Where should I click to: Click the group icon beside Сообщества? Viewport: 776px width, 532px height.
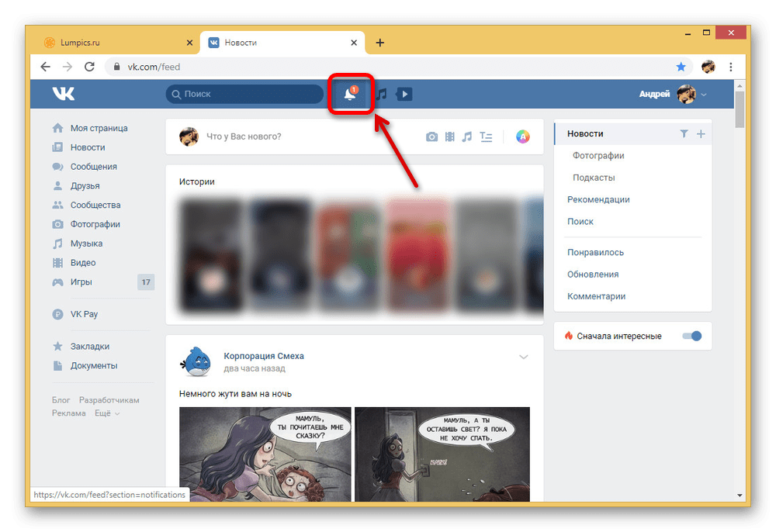[58, 205]
